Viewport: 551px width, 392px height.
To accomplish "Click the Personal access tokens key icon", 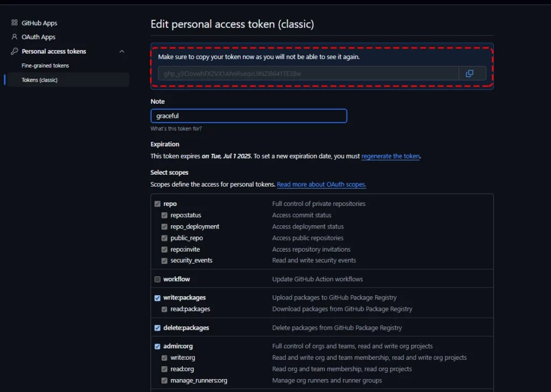I will click(x=15, y=51).
